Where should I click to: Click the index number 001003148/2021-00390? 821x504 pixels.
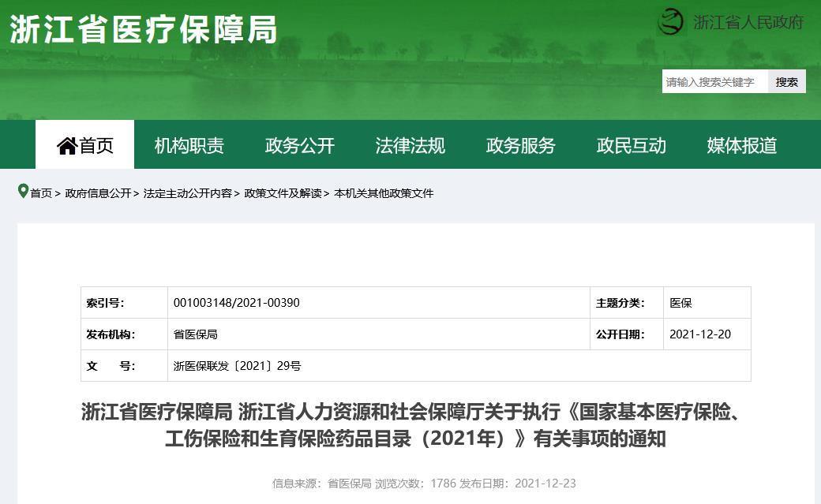(237, 303)
